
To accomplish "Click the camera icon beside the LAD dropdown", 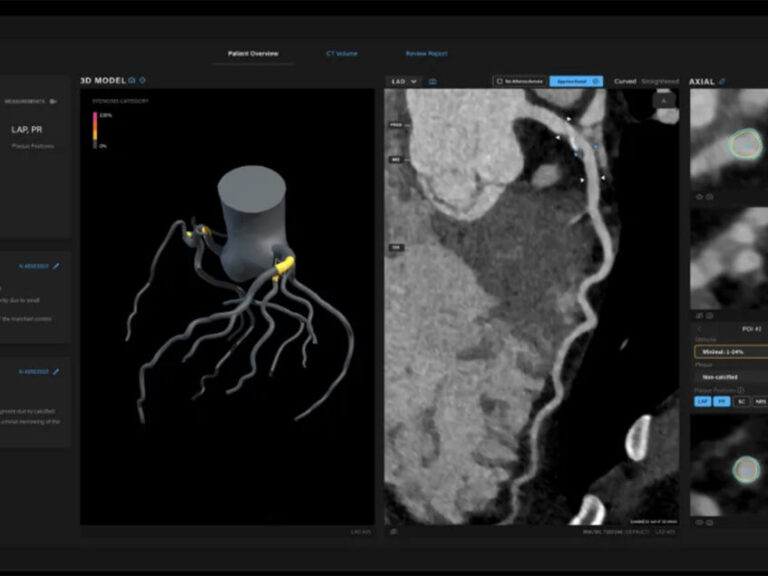I will (433, 81).
